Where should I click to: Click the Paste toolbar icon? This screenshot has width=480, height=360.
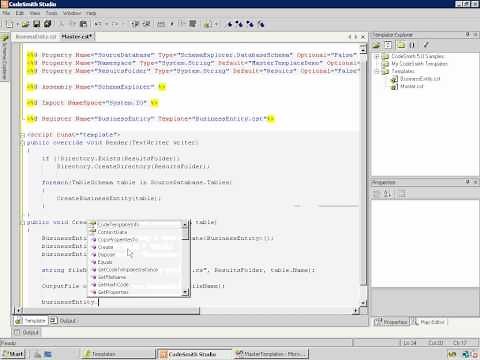[x=83, y=24]
